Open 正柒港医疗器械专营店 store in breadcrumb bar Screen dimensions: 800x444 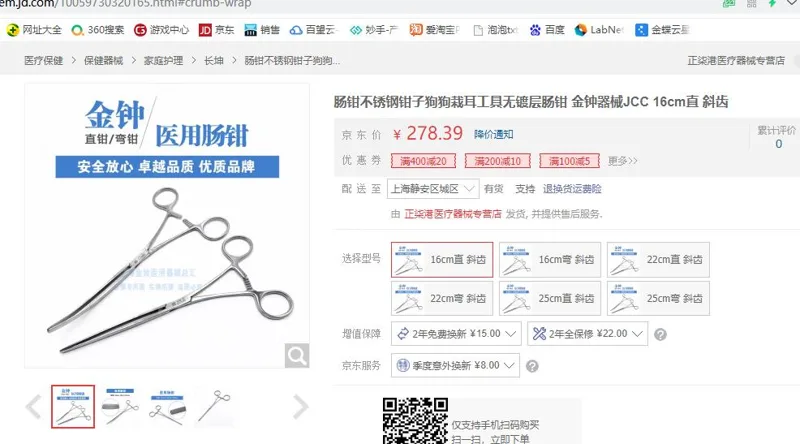pyautogui.click(x=736, y=61)
